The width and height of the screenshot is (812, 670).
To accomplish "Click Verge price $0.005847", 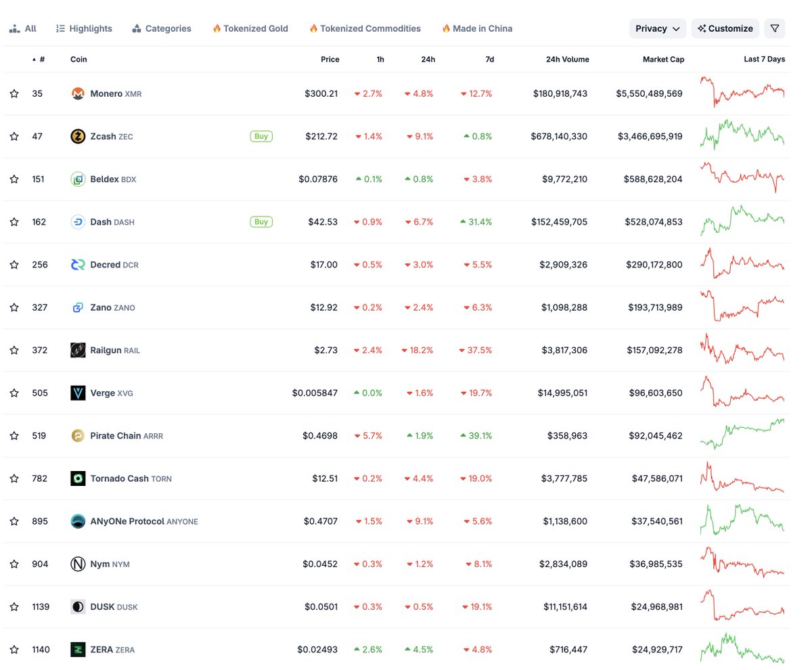I will tap(315, 393).
